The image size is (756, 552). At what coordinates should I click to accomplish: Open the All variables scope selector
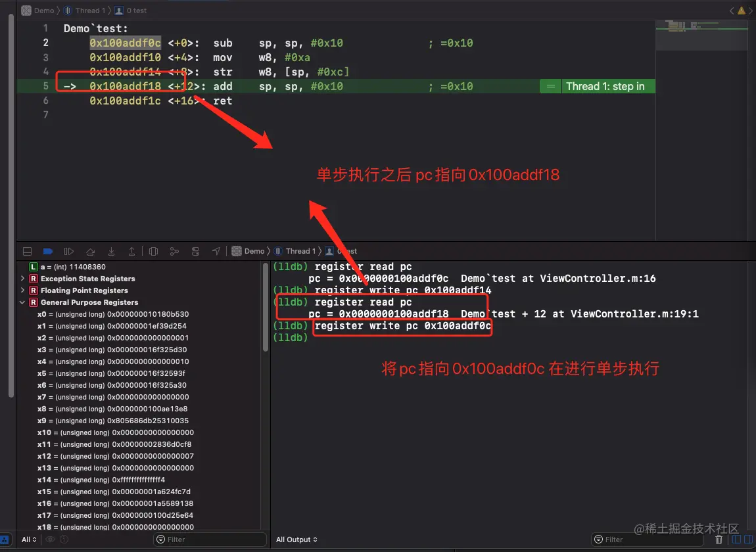pos(28,539)
